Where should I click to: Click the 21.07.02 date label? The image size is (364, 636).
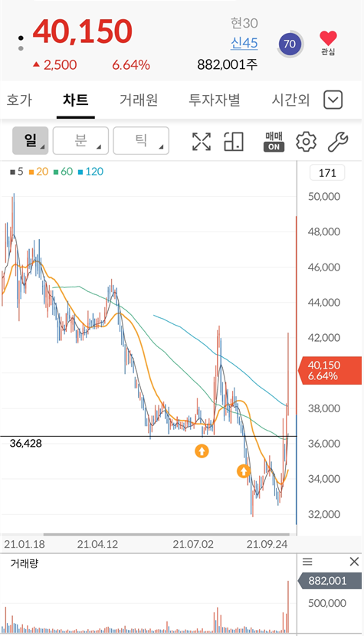click(x=193, y=544)
